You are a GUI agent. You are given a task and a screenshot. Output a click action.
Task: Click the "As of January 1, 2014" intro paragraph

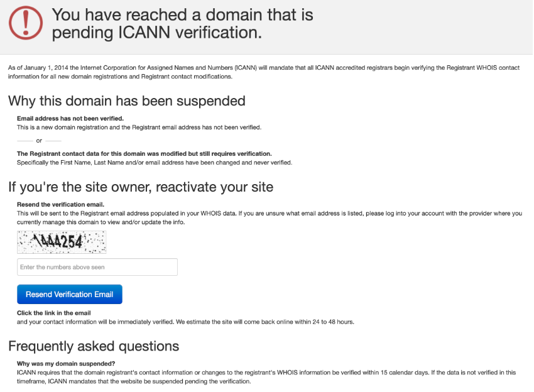coord(264,72)
